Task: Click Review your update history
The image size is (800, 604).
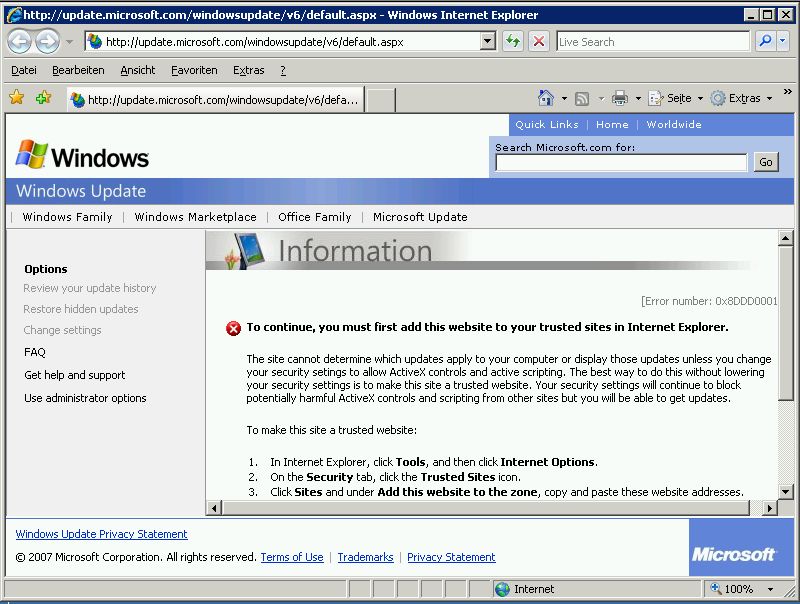Action: click(90, 288)
